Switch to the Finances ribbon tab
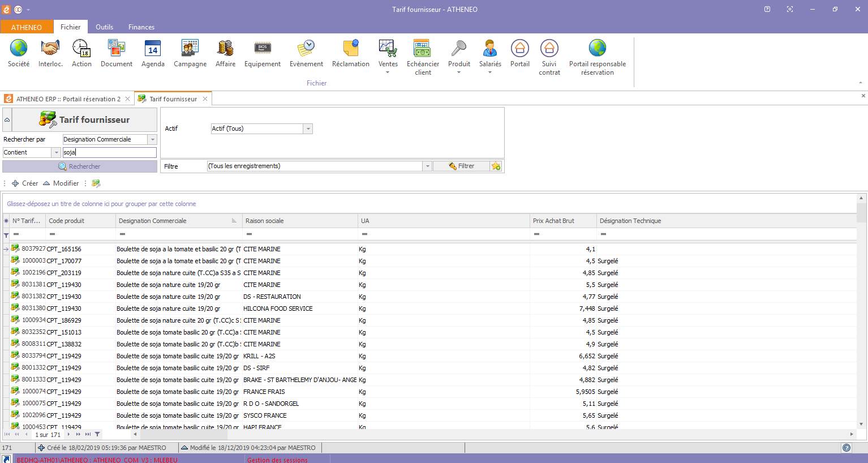The width and height of the screenshot is (868, 463). (x=141, y=27)
